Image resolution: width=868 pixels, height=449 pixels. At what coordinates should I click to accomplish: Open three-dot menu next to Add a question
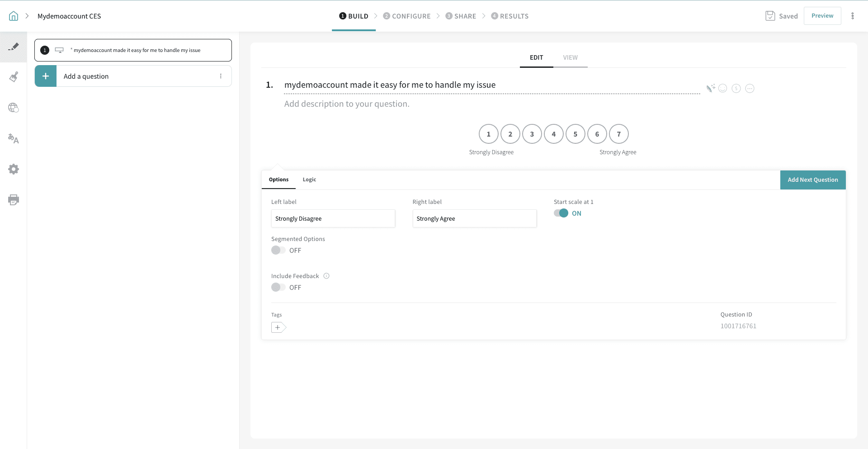[x=221, y=76]
